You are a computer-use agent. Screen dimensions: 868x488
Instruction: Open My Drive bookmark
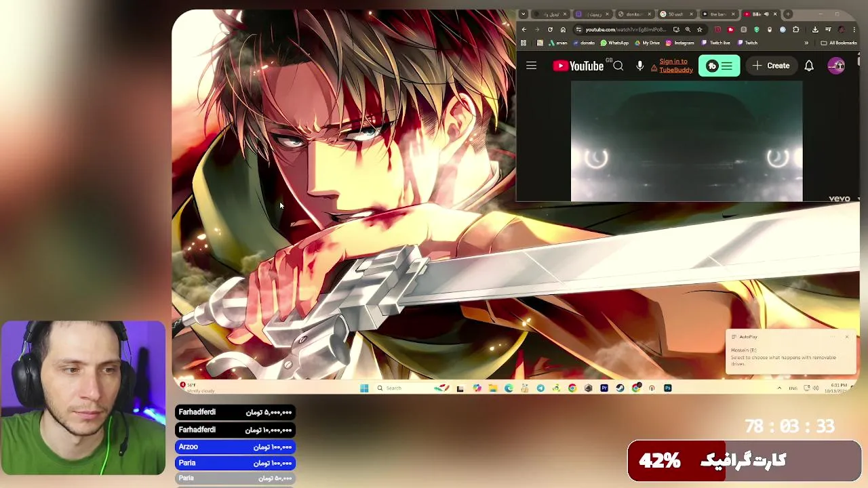coord(647,43)
